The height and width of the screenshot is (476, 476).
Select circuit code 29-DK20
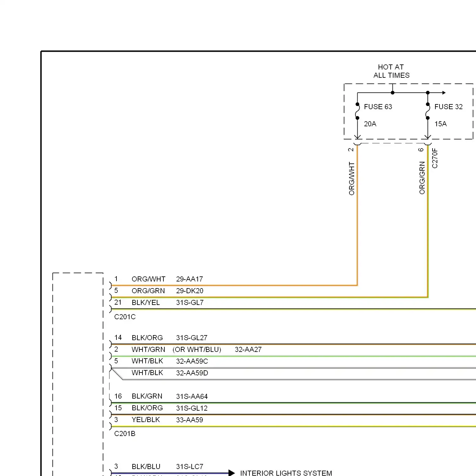(x=190, y=291)
